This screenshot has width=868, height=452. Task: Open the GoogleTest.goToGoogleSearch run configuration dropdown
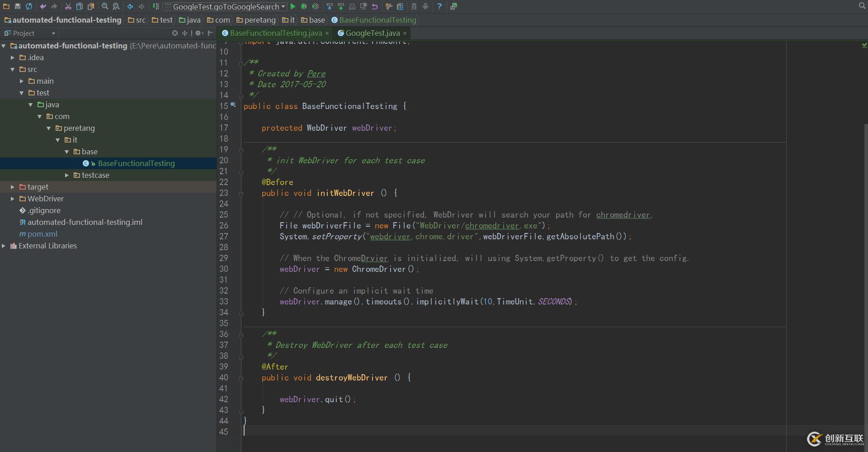click(225, 6)
